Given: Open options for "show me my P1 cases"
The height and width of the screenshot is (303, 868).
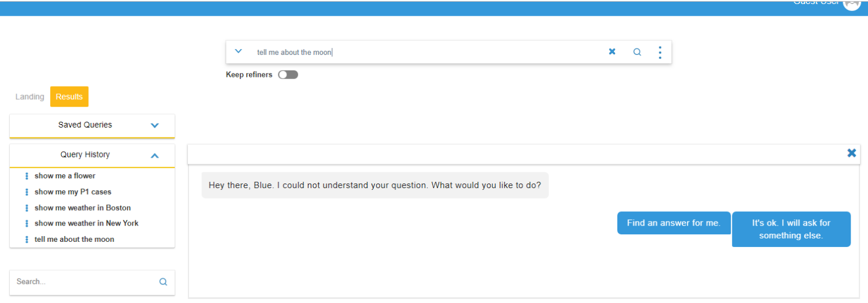Looking at the screenshot, I should (x=27, y=192).
